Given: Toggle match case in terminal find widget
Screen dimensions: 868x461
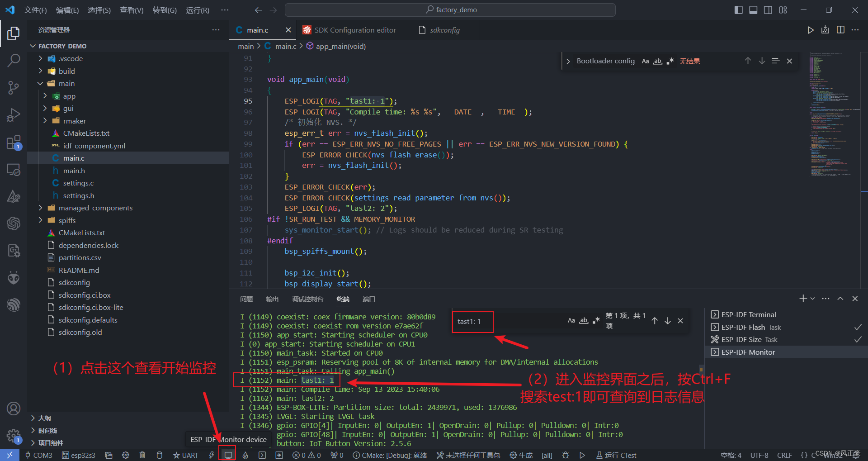Looking at the screenshot, I should tap(571, 320).
